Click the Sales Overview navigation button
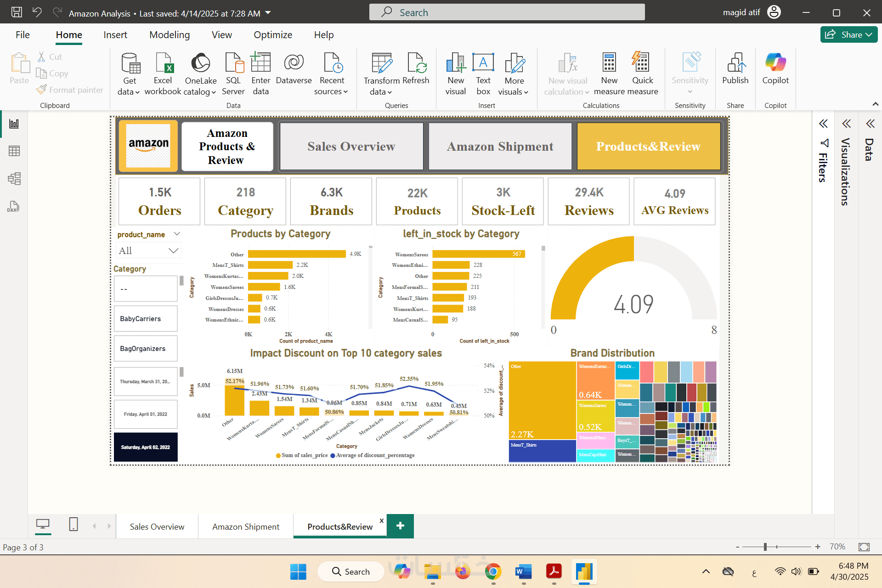Screen dimensions: 882x588 point(351,147)
